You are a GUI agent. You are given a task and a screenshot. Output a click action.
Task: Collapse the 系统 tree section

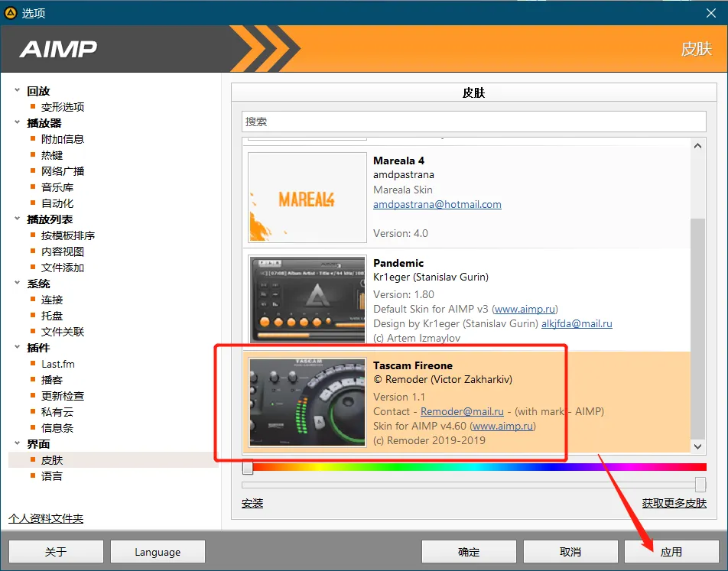17,283
